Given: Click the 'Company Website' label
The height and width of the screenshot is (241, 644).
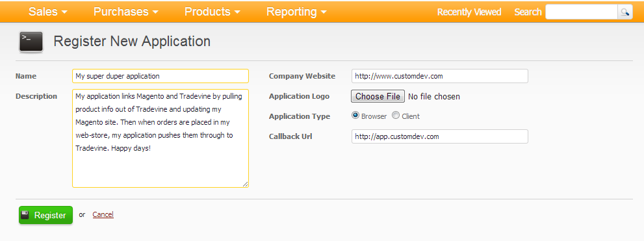Looking at the screenshot, I should pos(302,76).
